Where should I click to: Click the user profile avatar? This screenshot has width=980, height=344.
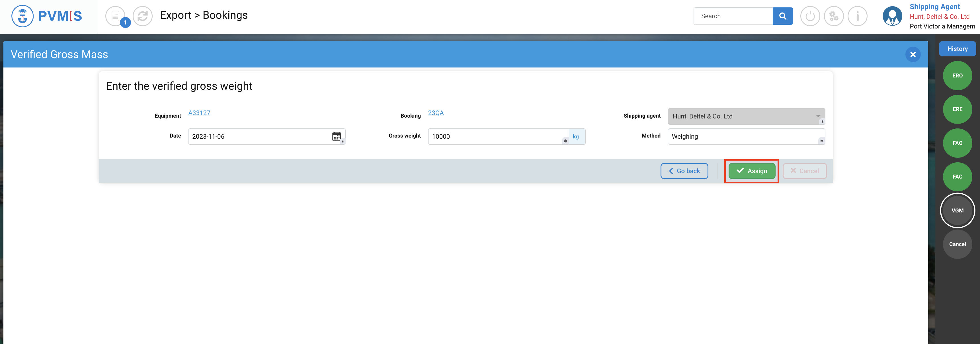tap(892, 16)
